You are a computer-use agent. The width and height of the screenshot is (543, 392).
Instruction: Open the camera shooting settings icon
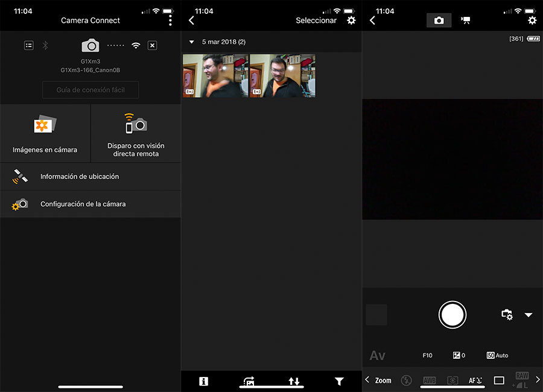507,315
